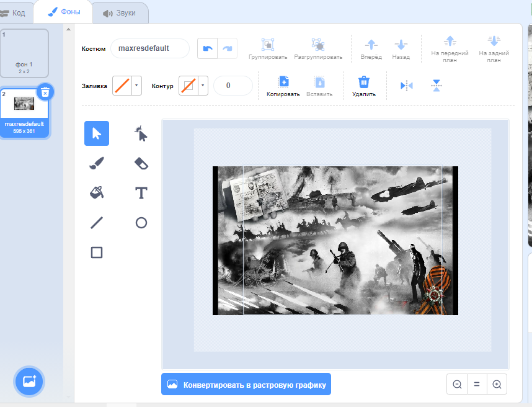532x407 pixels.
Task: Switch to the Код tab
Action: (14, 12)
